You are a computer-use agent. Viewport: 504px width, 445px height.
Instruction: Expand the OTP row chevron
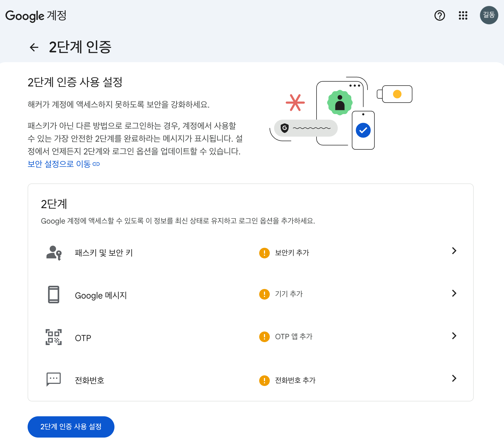[454, 336]
